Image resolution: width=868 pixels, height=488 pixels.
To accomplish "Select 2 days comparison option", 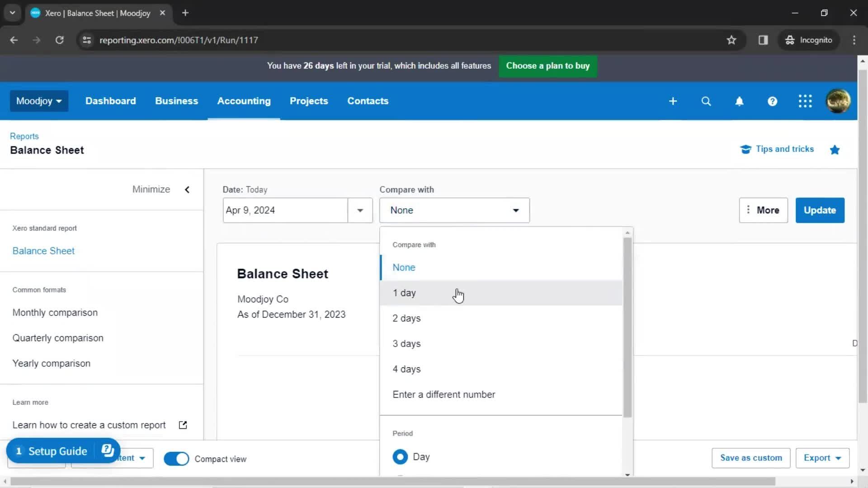I will [x=501, y=318].
